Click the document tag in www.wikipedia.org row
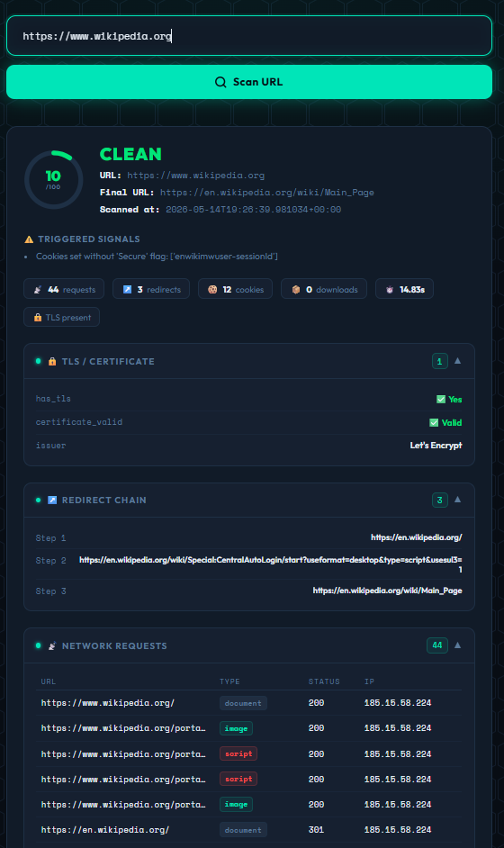Viewport: 504px width, 848px height. 243,703
